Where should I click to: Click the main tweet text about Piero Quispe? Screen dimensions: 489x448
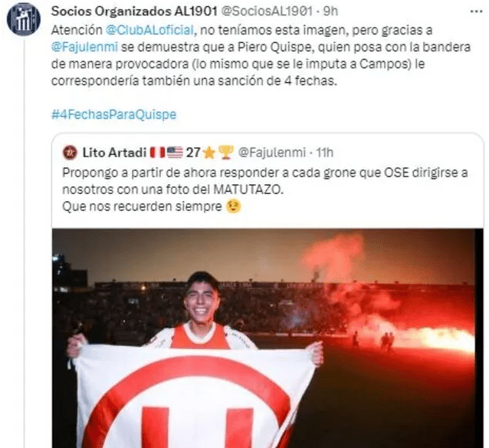click(x=261, y=55)
